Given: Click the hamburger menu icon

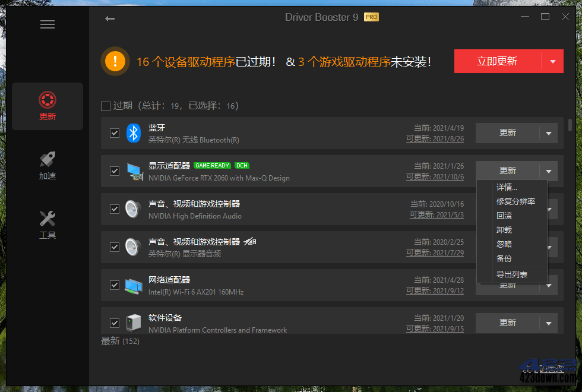Looking at the screenshot, I should pyautogui.click(x=47, y=24).
